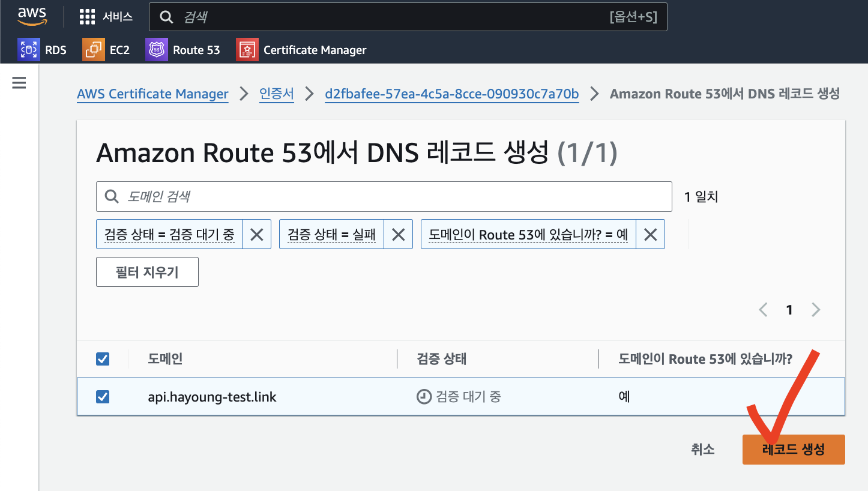Open the Route 53 shortcut
The image size is (868, 491).
[x=183, y=50]
